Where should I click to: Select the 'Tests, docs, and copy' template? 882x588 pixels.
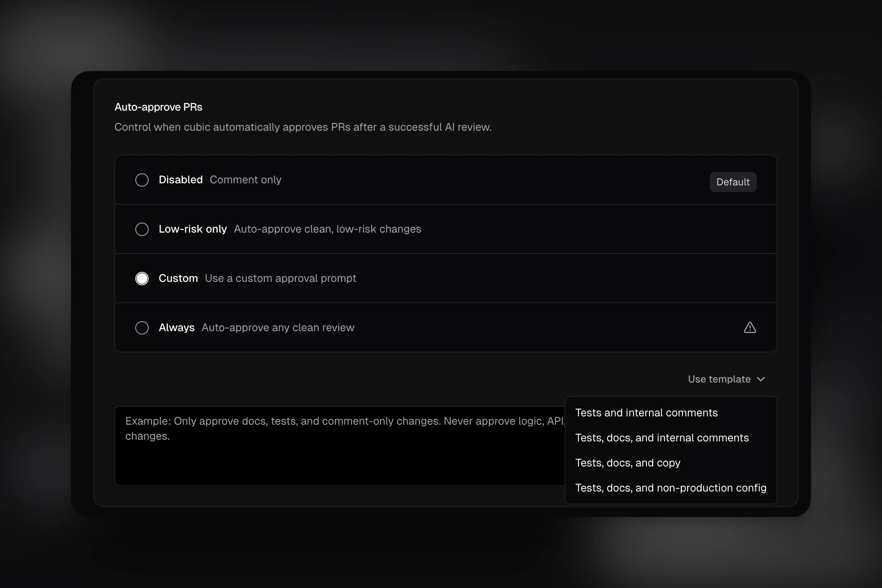[628, 463]
